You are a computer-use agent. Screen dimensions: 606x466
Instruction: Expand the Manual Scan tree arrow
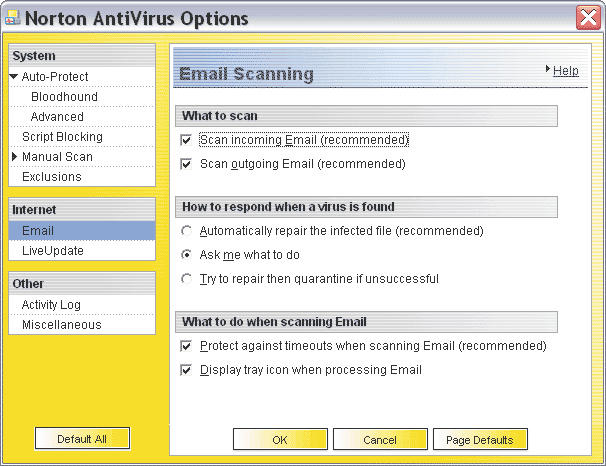coord(14,156)
